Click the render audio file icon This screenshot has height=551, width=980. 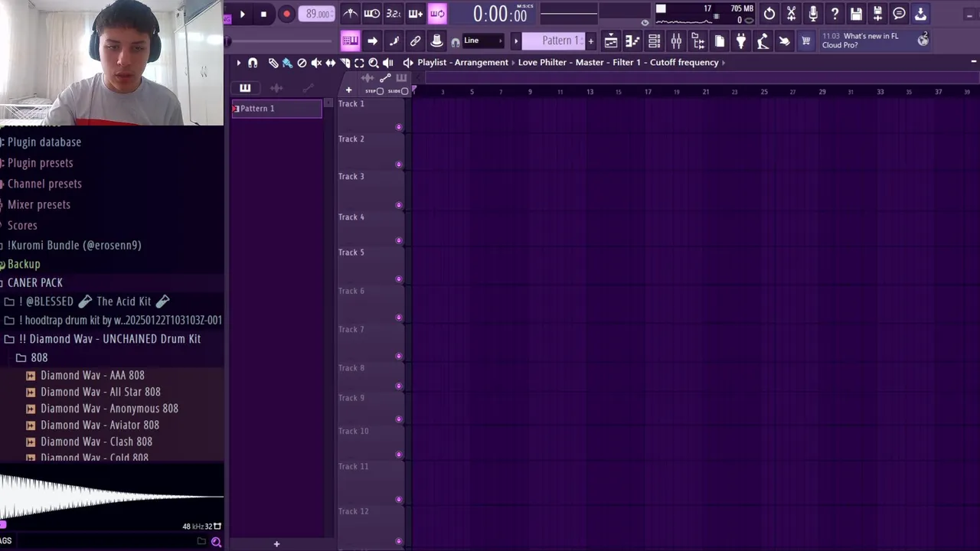877,14
